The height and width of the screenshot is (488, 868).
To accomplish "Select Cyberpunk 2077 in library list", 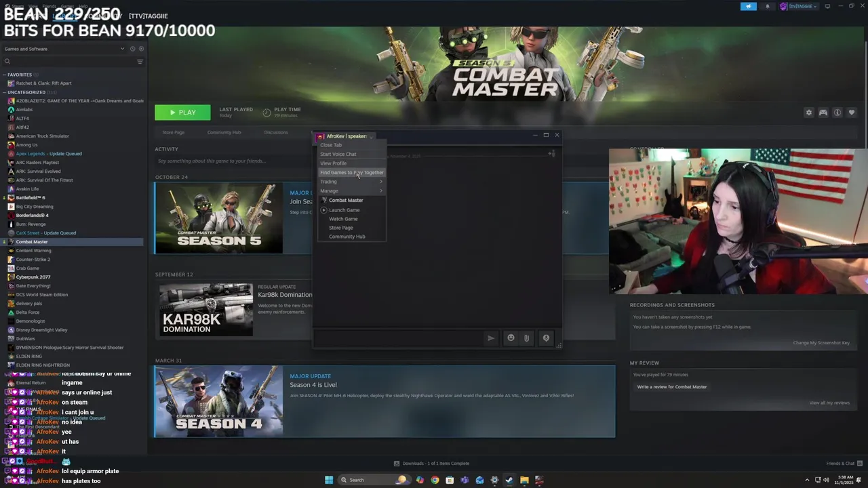I will tap(33, 277).
